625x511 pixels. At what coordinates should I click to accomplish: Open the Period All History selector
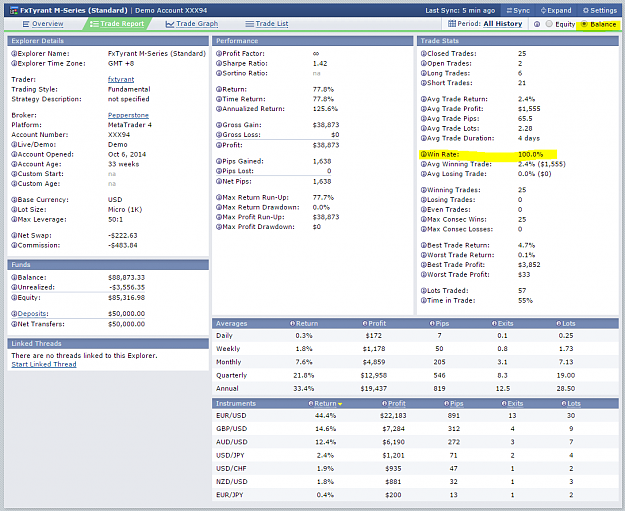(485, 24)
